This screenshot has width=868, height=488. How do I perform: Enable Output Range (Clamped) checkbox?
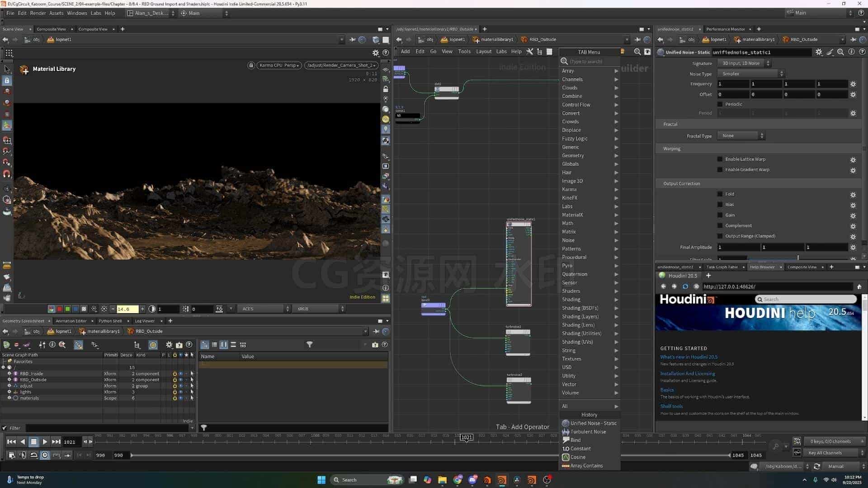pos(720,236)
